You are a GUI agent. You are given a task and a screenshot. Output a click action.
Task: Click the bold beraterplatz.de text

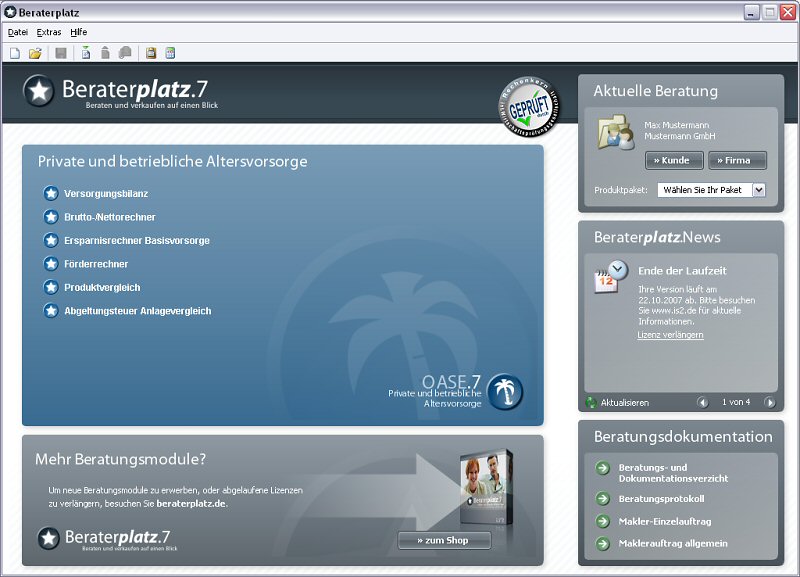[x=191, y=504]
